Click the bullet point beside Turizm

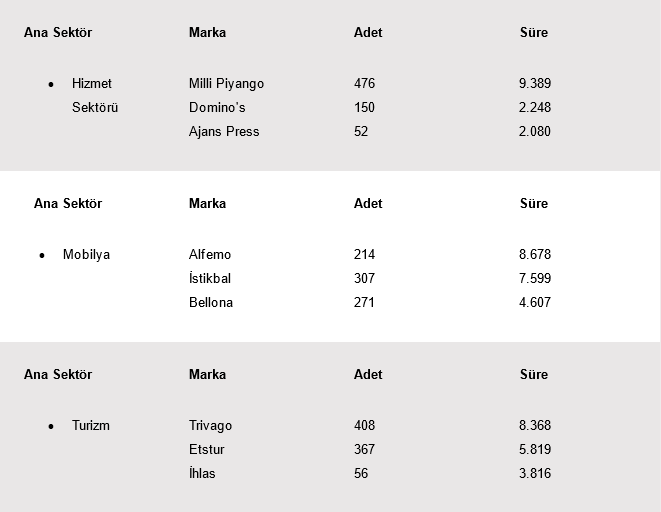[51, 427]
